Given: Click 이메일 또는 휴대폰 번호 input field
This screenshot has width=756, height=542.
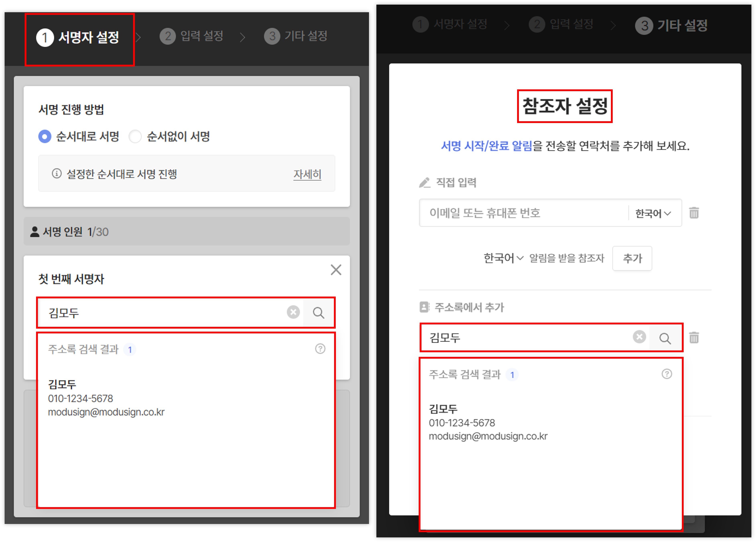Looking at the screenshot, I should (x=523, y=213).
